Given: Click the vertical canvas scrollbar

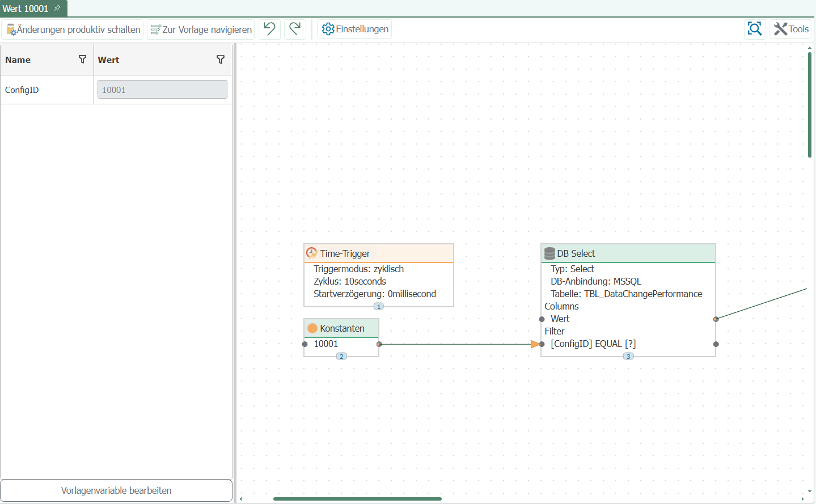Looking at the screenshot, I should click(810, 105).
